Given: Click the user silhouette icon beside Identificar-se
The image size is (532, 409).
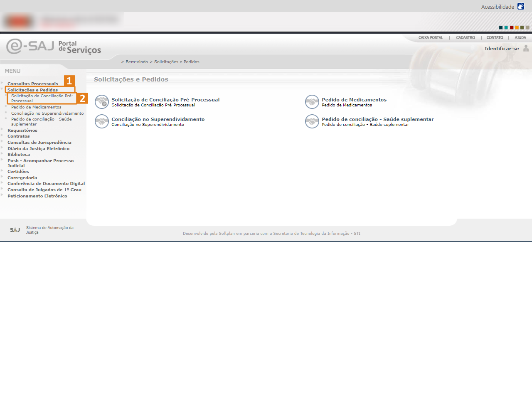Looking at the screenshot, I should [x=526, y=49].
